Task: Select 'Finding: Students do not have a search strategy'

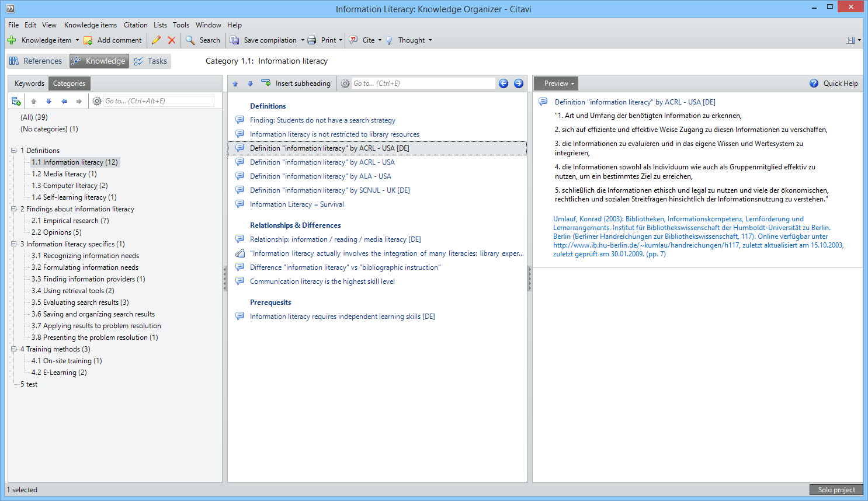Action: click(322, 120)
